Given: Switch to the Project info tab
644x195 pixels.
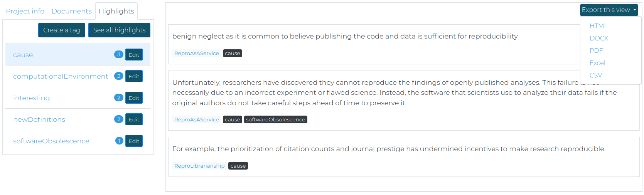Looking at the screenshot, I should coord(25,11).
